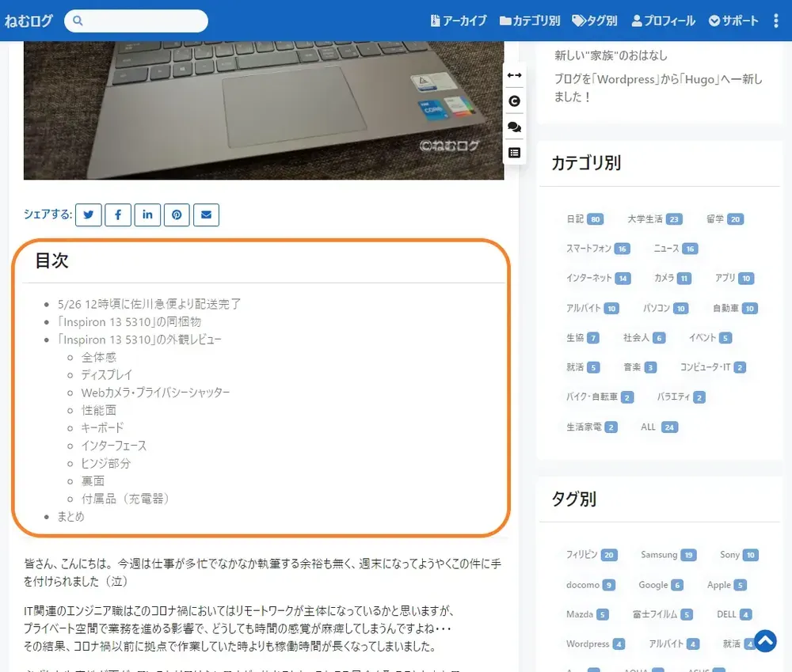792x672 pixels.
Task: Open the パソコン category link
Action: (658, 308)
